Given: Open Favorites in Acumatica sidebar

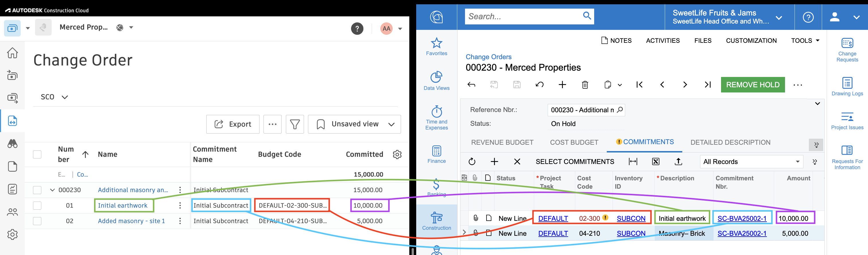Looking at the screenshot, I should click(x=437, y=47).
